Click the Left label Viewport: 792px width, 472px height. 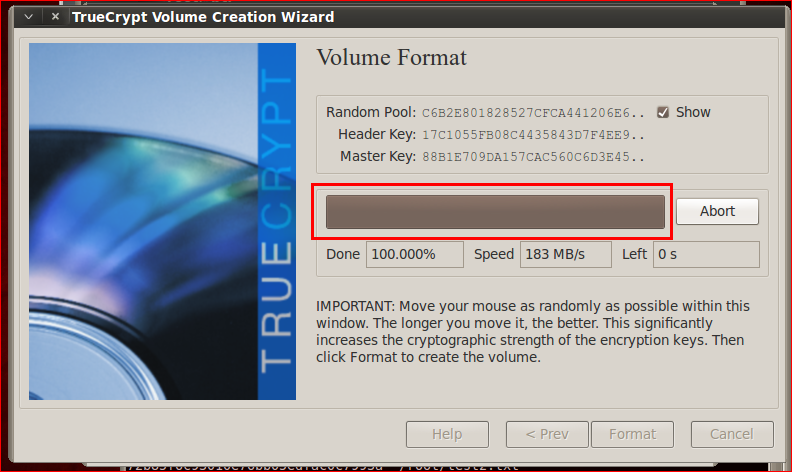coord(634,254)
